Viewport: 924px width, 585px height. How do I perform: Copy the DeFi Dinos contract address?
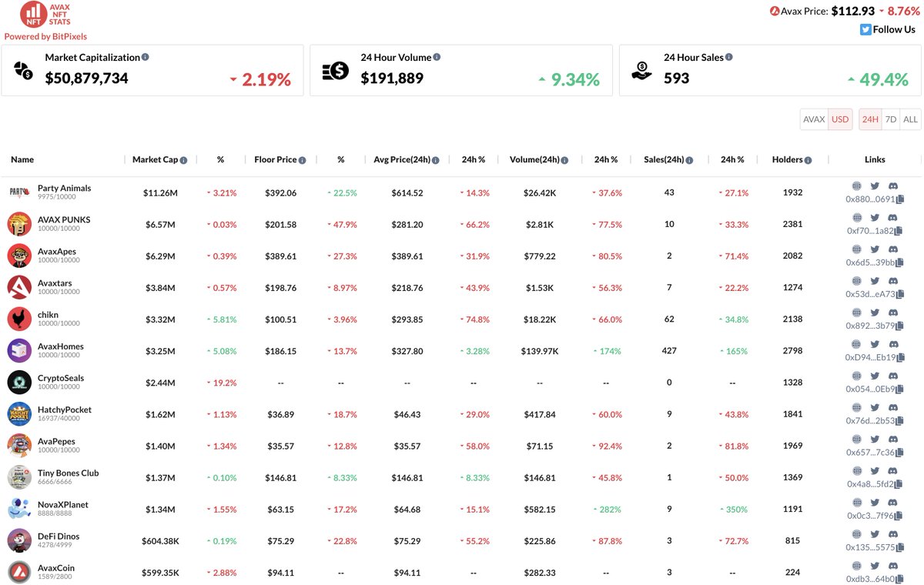pyautogui.click(x=899, y=547)
